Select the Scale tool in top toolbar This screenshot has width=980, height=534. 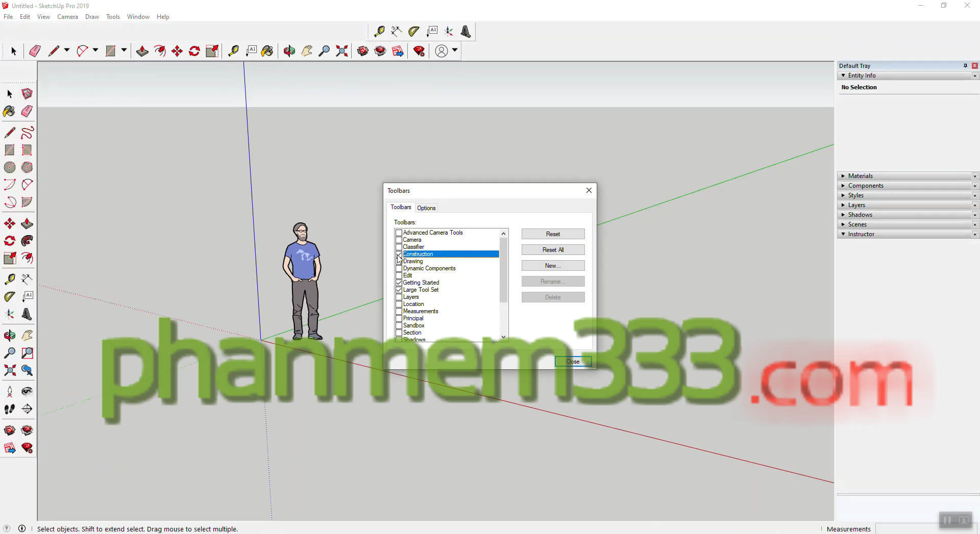pyautogui.click(x=212, y=51)
